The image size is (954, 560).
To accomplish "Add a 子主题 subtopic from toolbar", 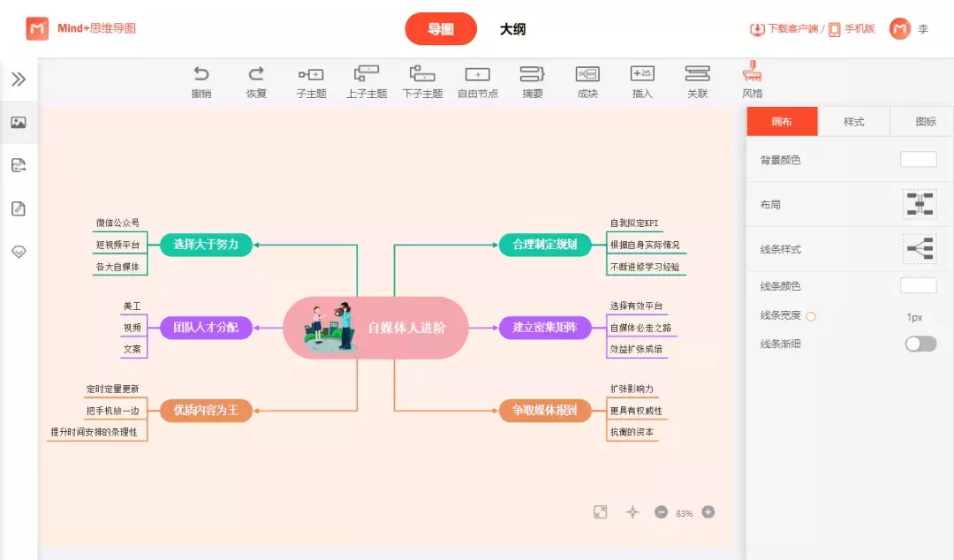I will pos(311,76).
